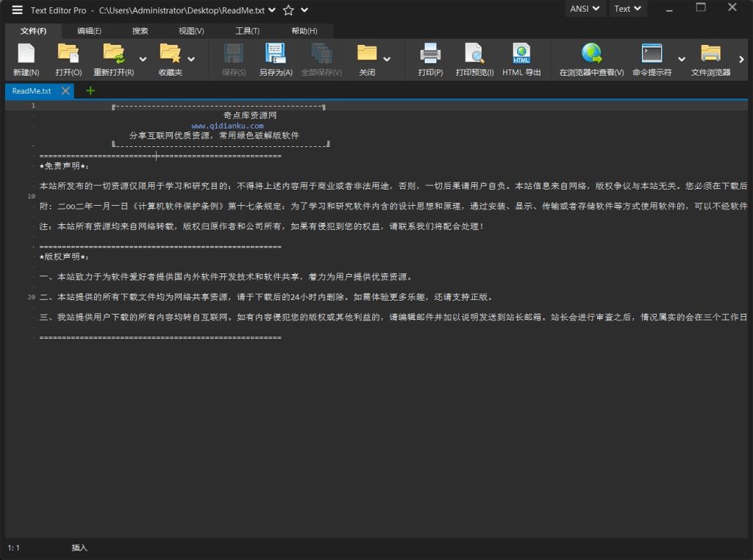Reopen the file via 重新打开 icon
The image size is (753, 560).
(x=115, y=54)
